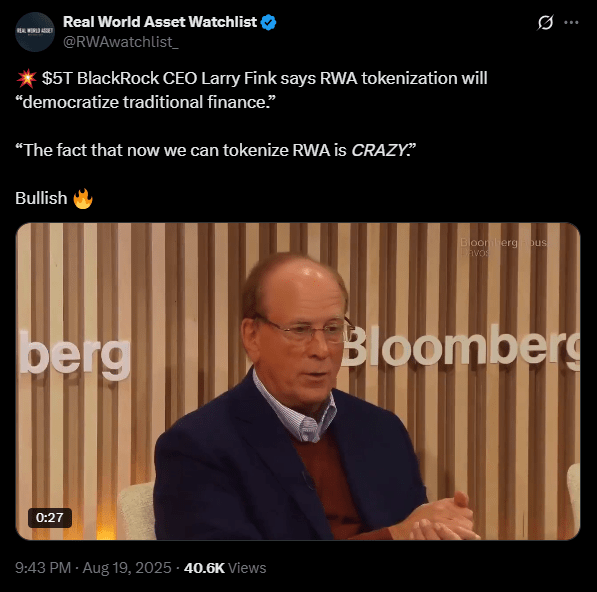Click the Grok explain-post icon
The width and height of the screenshot is (597, 592).
coord(545,23)
